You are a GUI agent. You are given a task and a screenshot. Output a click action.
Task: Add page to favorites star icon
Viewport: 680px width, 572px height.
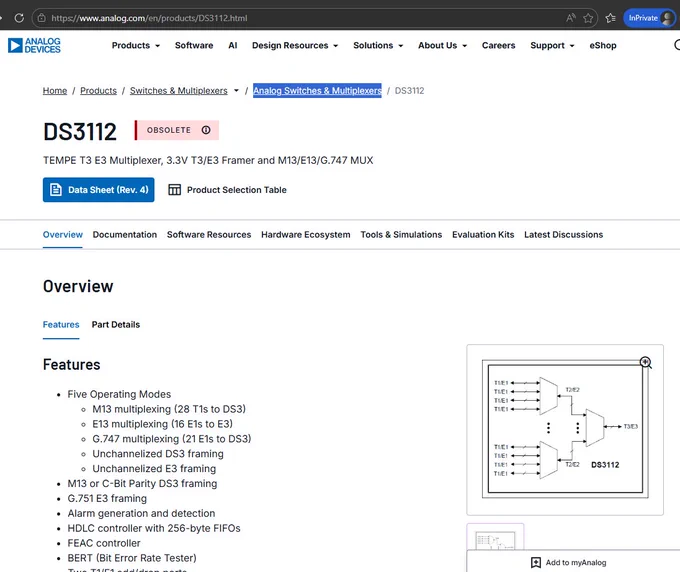[x=588, y=18]
